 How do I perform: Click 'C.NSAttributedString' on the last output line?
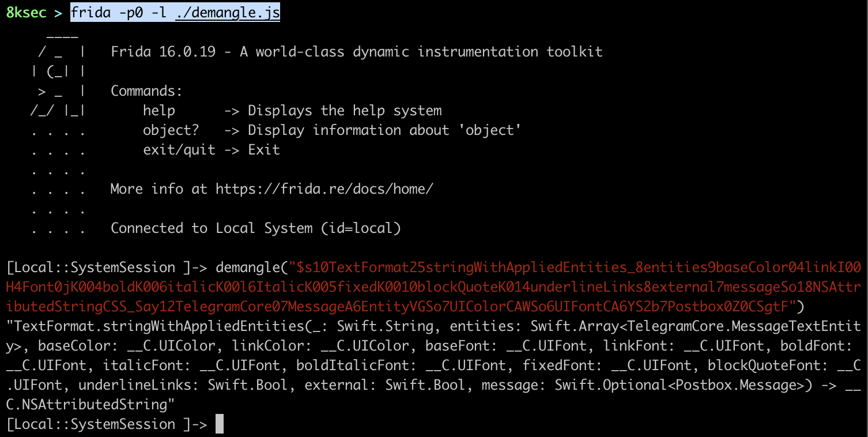coord(88,405)
